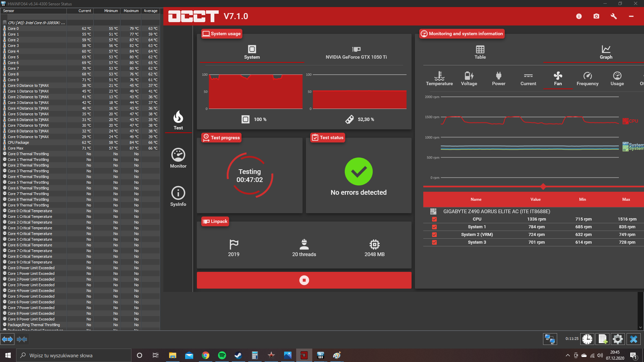This screenshot has height=362, width=644.
Task: Click the Linpack 2019 version flag icon
Action: tap(234, 244)
